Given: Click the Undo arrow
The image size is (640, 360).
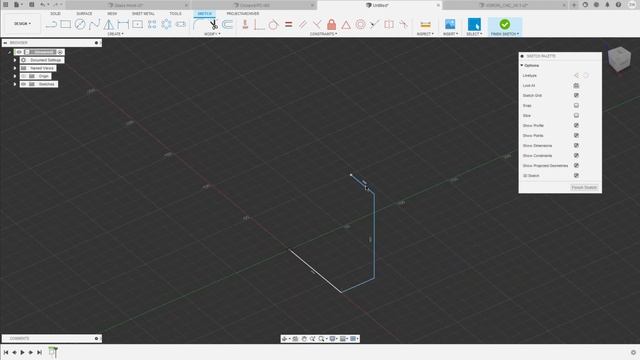Looking at the screenshot, I should coord(42,5).
